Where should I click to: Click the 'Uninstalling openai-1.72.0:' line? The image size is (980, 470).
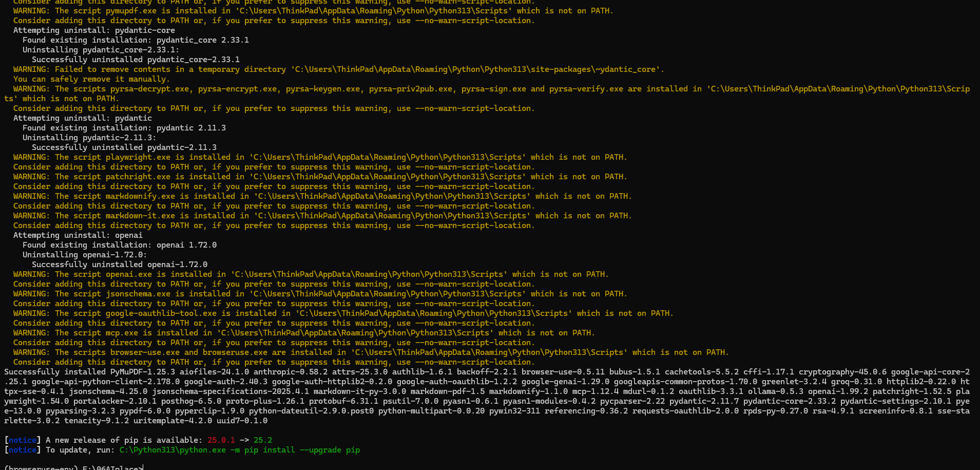click(85, 255)
